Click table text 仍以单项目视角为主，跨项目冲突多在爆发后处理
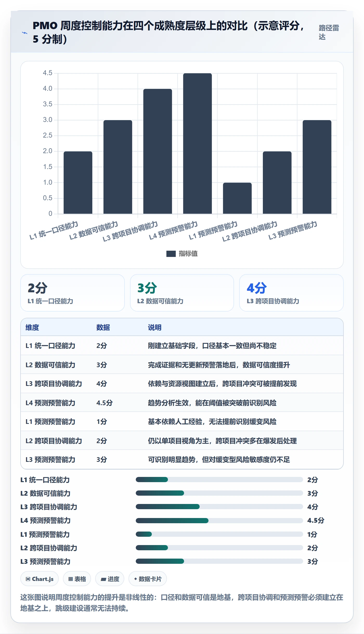Screen dimensions: 364x634 (222, 441)
